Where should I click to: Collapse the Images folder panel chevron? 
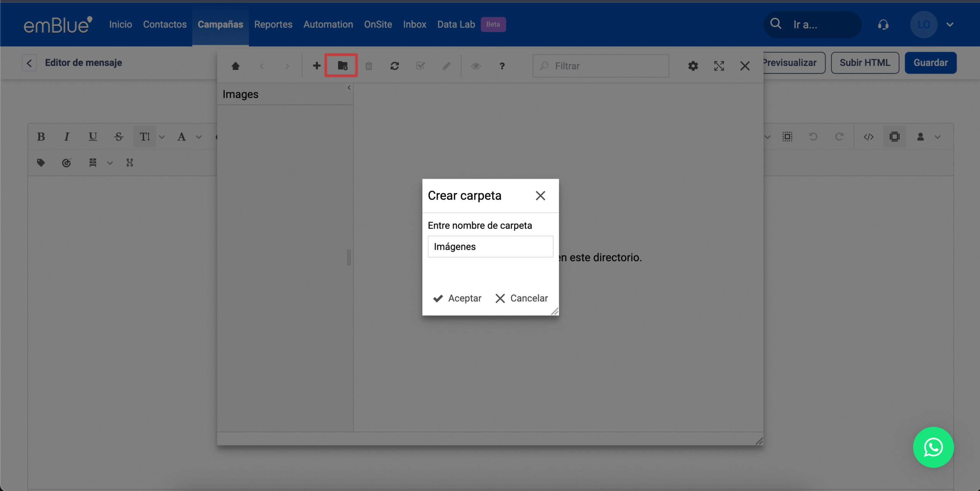click(x=349, y=88)
